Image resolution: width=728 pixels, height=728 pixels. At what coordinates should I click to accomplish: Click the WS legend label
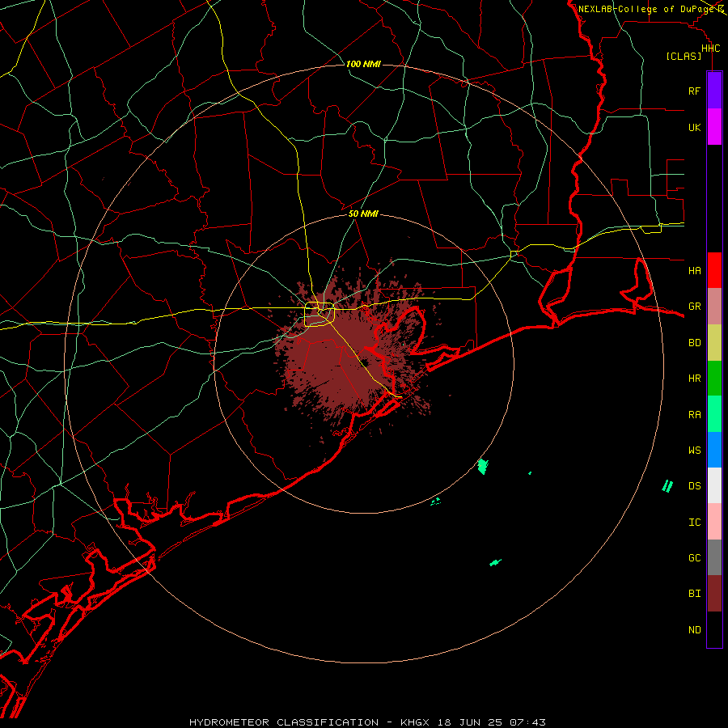[x=694, y=451]
